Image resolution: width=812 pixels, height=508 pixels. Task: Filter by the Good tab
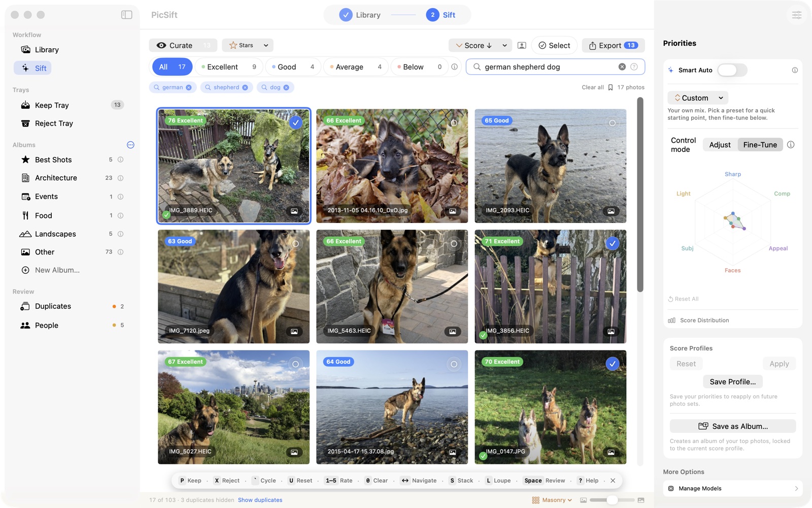(293, 67)
